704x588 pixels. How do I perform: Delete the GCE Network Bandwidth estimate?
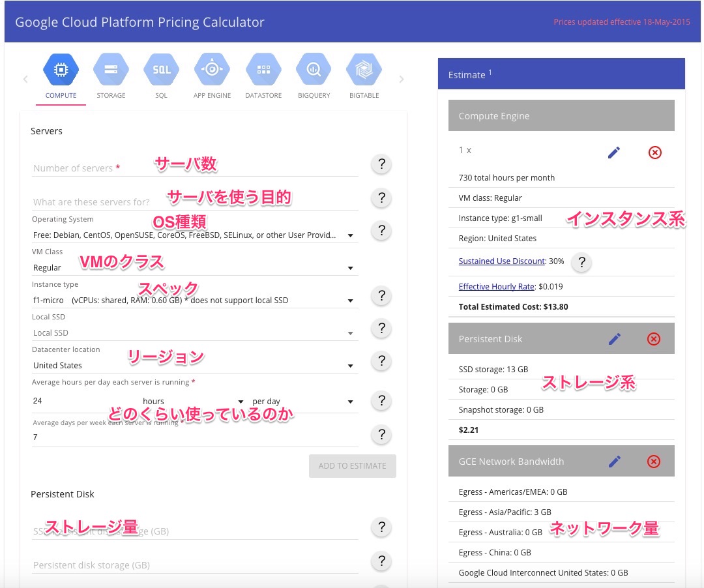(x=654, y=462)
